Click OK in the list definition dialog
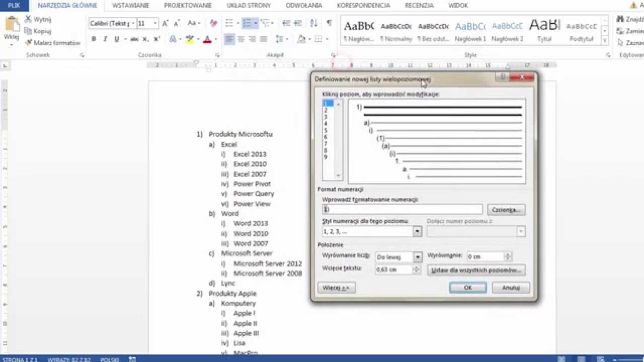Viewport: 644px width, 362px height. coord(467,288)
